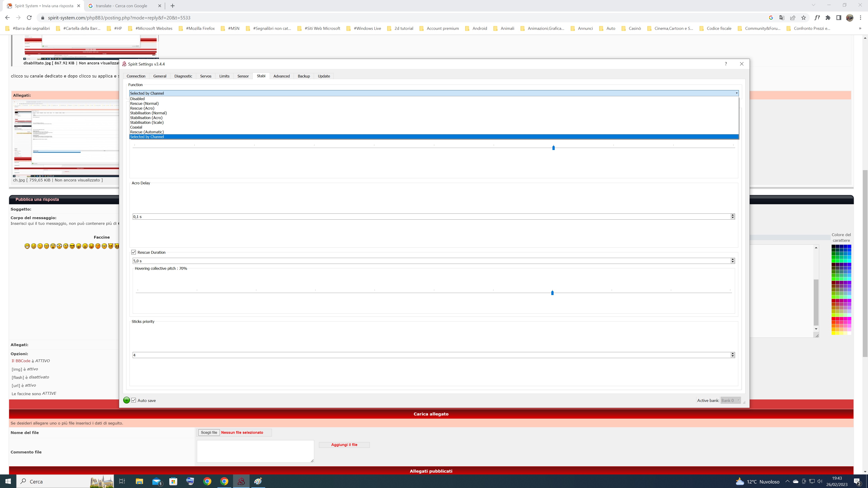The width and height of the screenshot is (868, 488).
Task: Click the Spirit Settings help question mark
Action: [x=726, y=64]
